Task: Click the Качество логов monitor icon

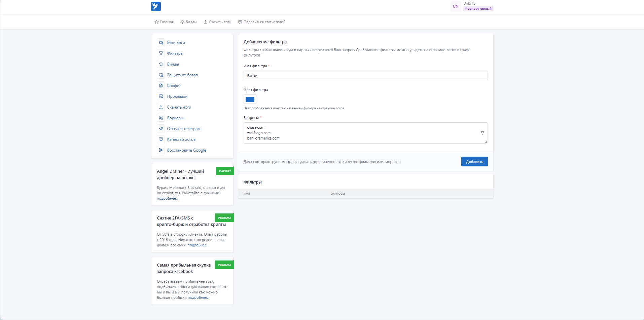Action: [x=161, y=139]
